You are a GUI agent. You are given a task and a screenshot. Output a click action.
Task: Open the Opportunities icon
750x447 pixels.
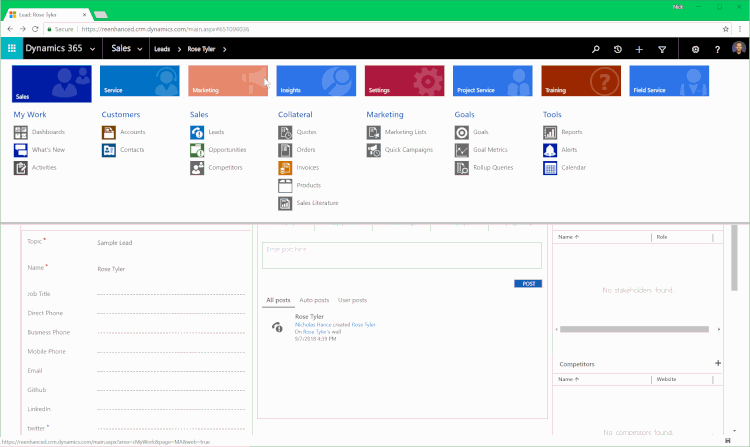coord(197,150)
